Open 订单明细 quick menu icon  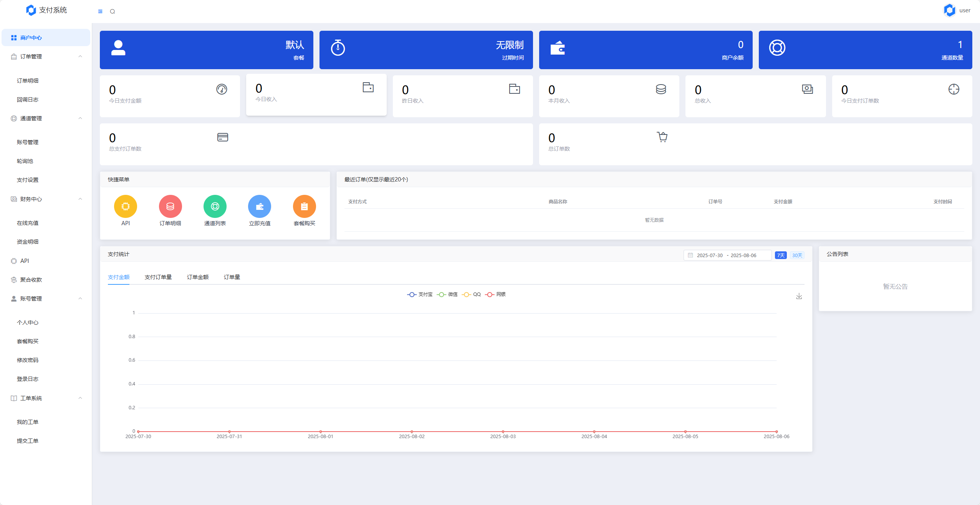click(170, 206)
